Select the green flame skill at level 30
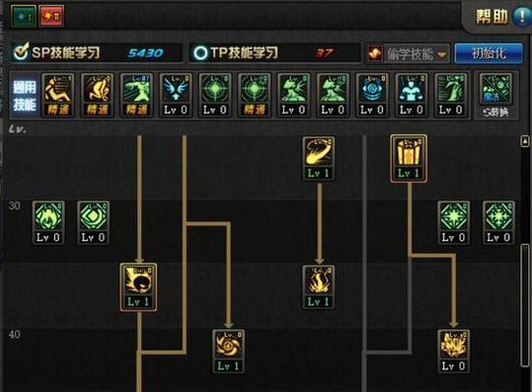 [48, 222]
